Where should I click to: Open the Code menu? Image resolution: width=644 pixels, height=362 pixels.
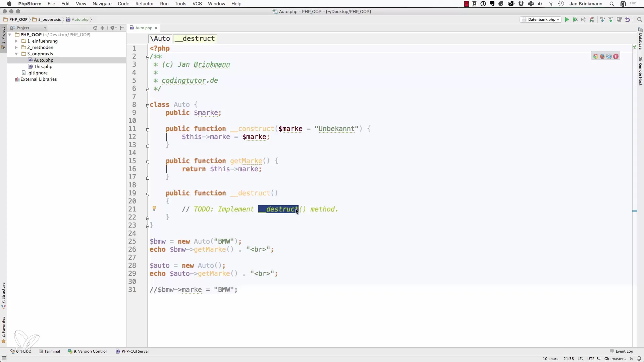tap(123, 4)
